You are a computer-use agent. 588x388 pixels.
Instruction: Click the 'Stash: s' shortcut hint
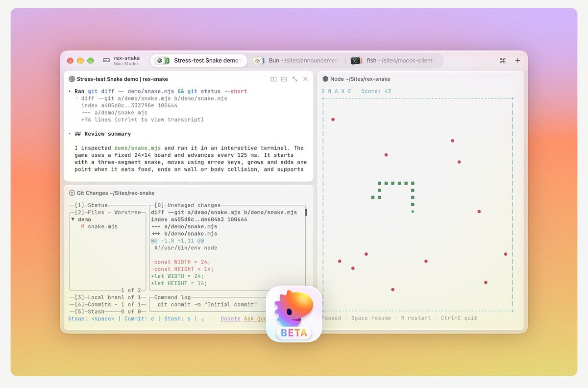pyautogui.click(x=177, y=318)
